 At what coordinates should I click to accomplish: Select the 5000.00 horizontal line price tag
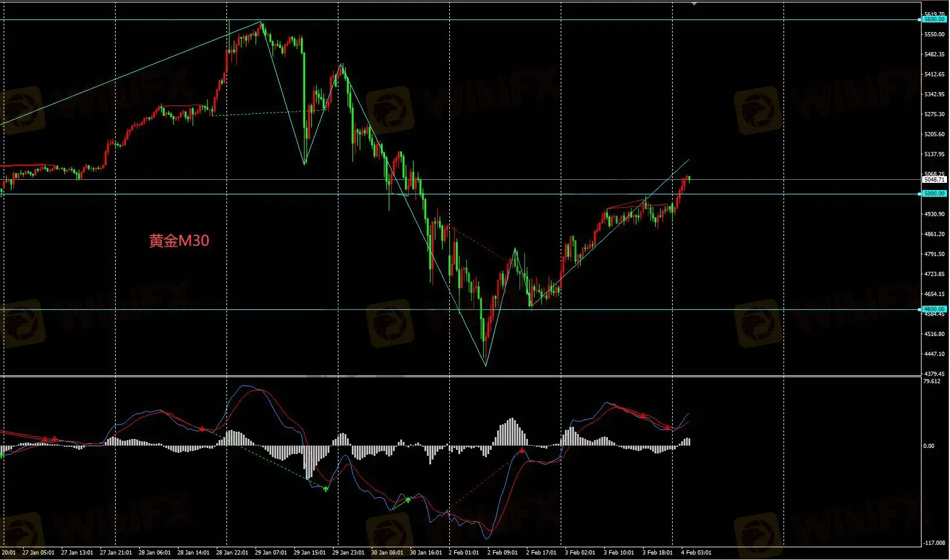[x=934, y=194]
